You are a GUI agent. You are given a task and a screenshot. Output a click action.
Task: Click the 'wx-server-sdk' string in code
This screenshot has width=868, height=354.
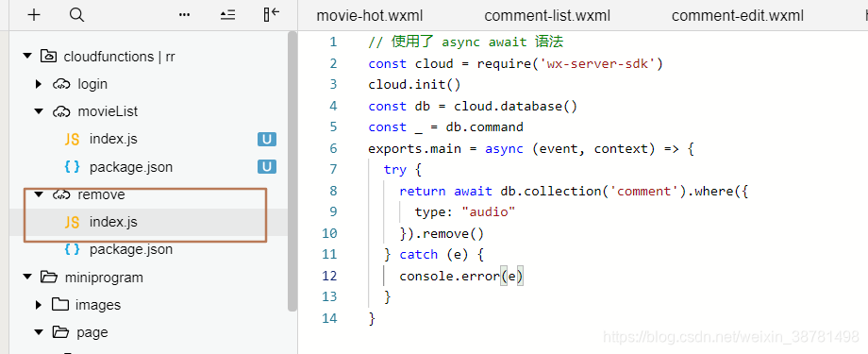(597, 63)
